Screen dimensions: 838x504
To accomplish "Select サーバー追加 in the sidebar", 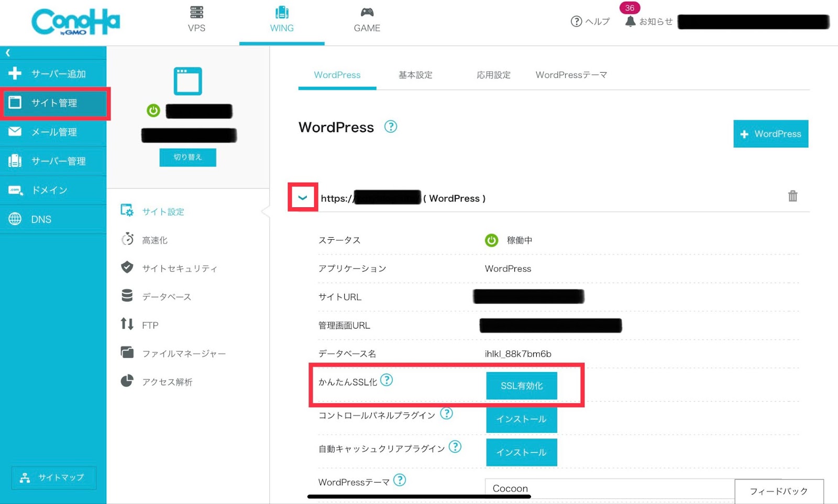I will click(53, 73).
